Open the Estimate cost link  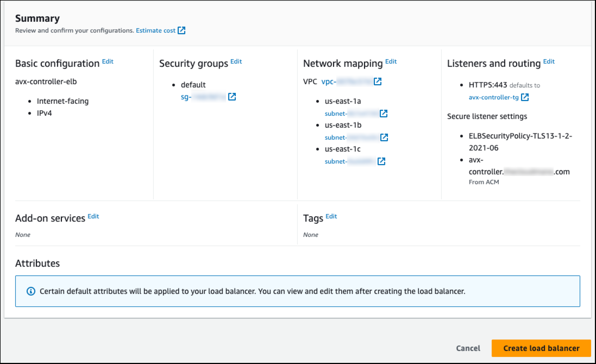156,30
